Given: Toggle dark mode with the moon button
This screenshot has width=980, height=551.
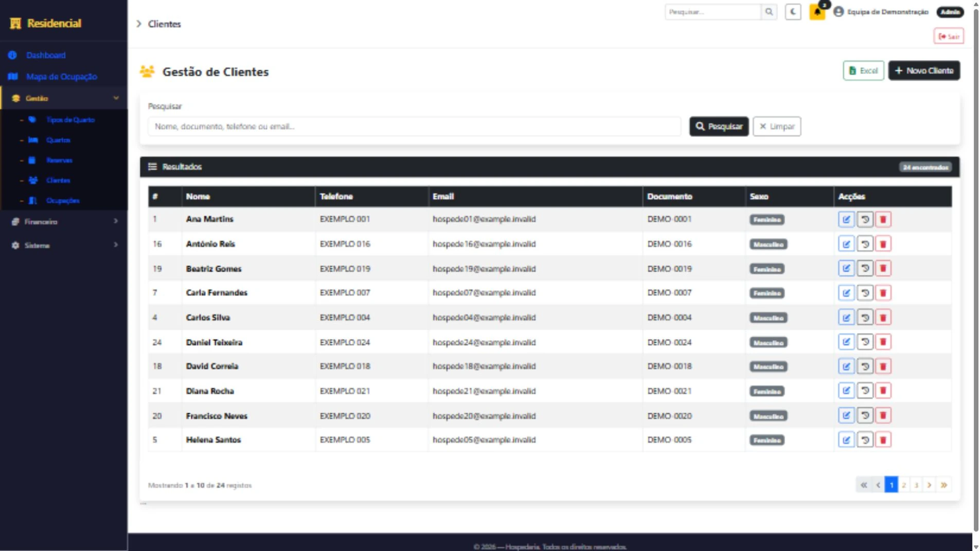Looking at the screenshot, I should (793, 12).
